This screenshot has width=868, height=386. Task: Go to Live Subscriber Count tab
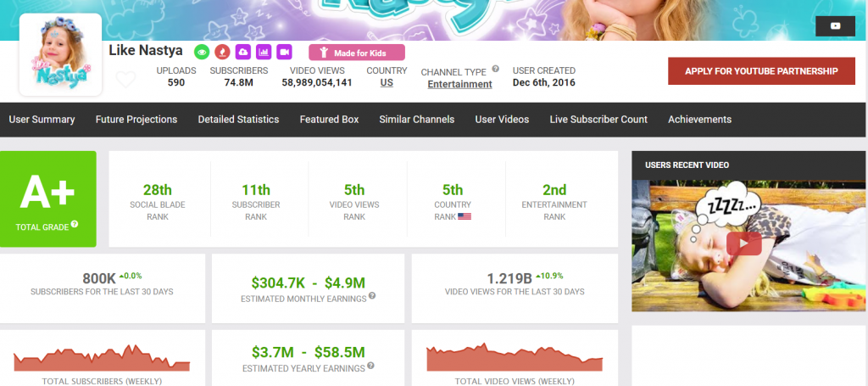[598, 120]
